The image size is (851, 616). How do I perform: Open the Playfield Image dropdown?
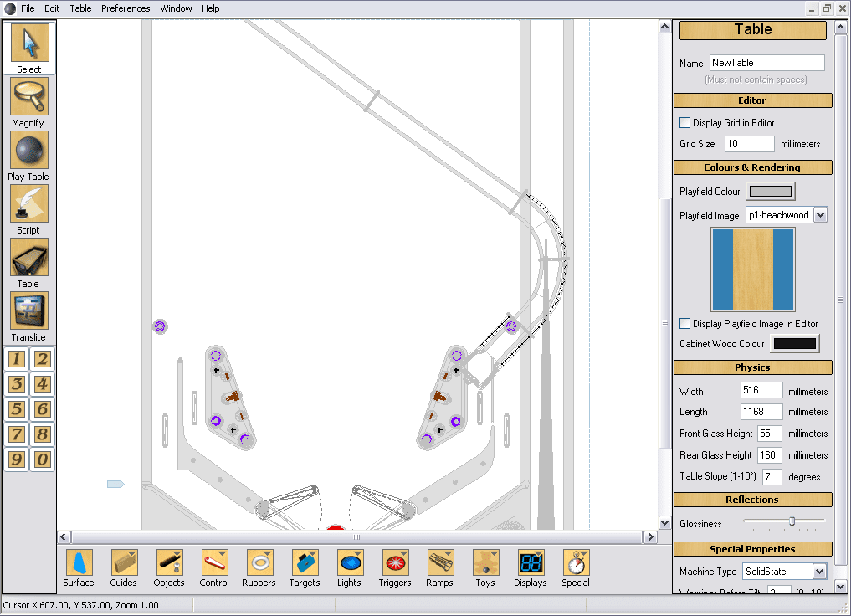pyautogui.click(x=820, y=215)
